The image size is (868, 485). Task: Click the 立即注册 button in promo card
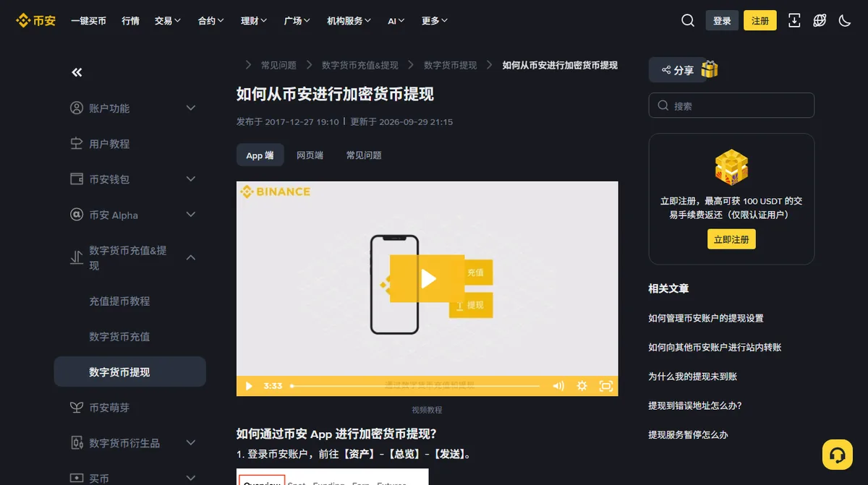click(731, 239)
